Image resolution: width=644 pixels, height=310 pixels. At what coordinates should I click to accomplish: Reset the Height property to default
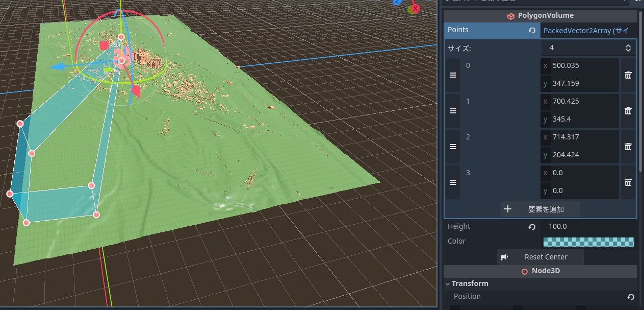[x=532, y=227]
